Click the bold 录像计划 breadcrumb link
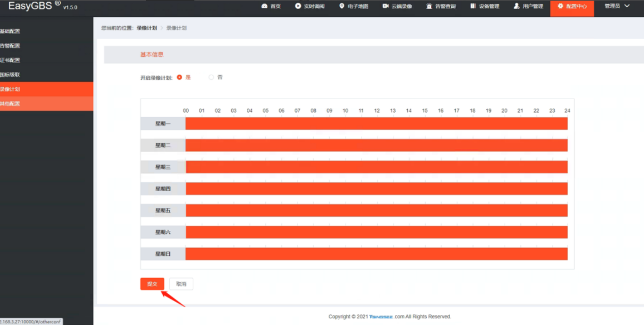 tap(147, 28)
